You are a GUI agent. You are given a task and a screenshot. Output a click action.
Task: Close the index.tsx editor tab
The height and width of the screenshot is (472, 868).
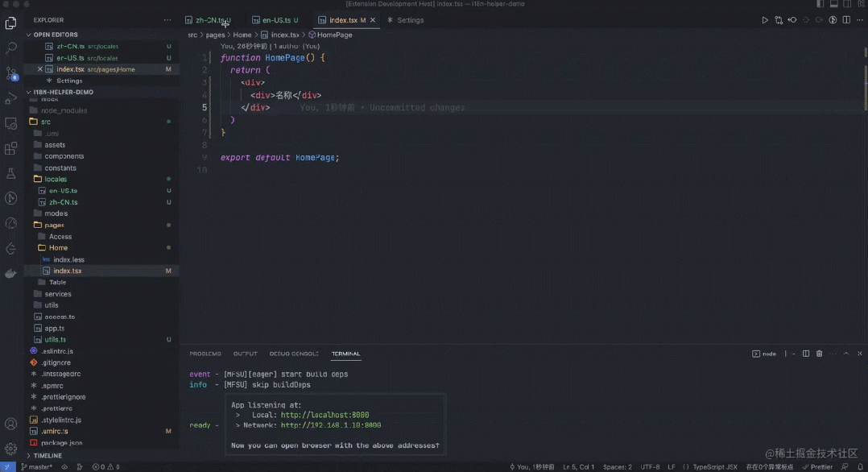tap(373, 20)
